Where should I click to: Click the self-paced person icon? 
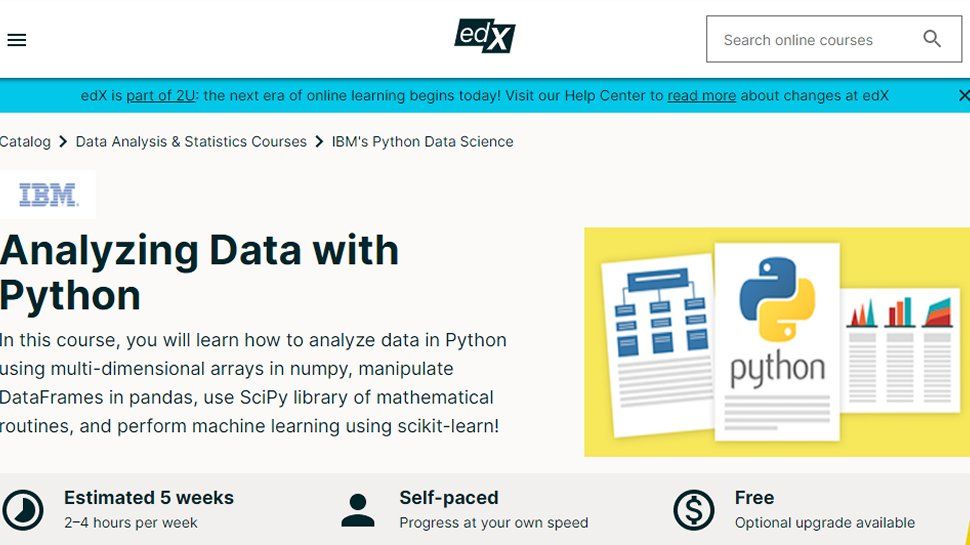click(357, 510)
